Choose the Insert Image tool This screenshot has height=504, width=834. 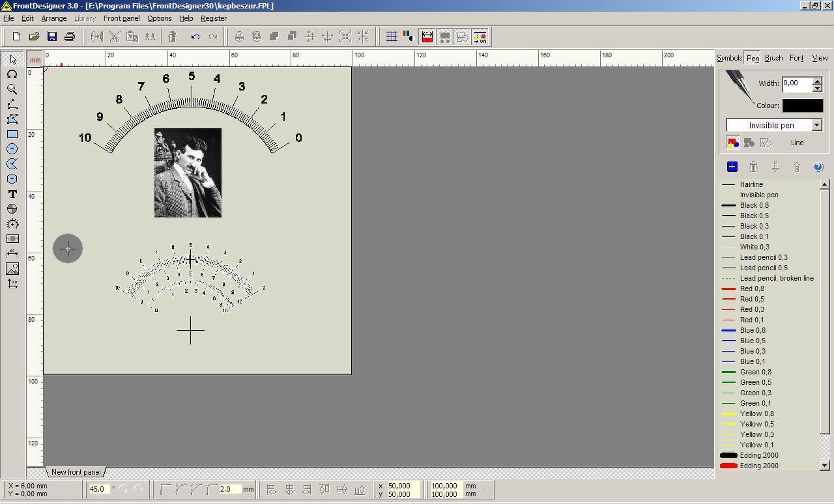click(x=12, y=269)
